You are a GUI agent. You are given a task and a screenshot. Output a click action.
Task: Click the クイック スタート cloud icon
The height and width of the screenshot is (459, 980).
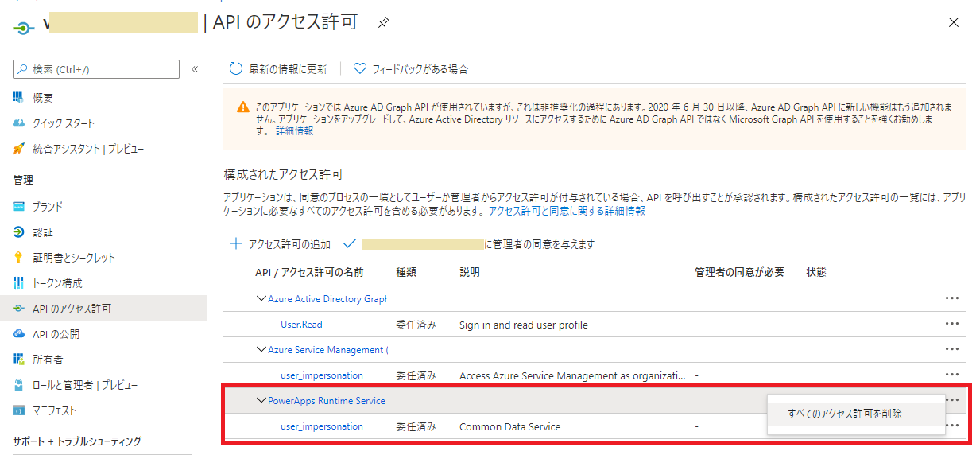click(18, 123)
